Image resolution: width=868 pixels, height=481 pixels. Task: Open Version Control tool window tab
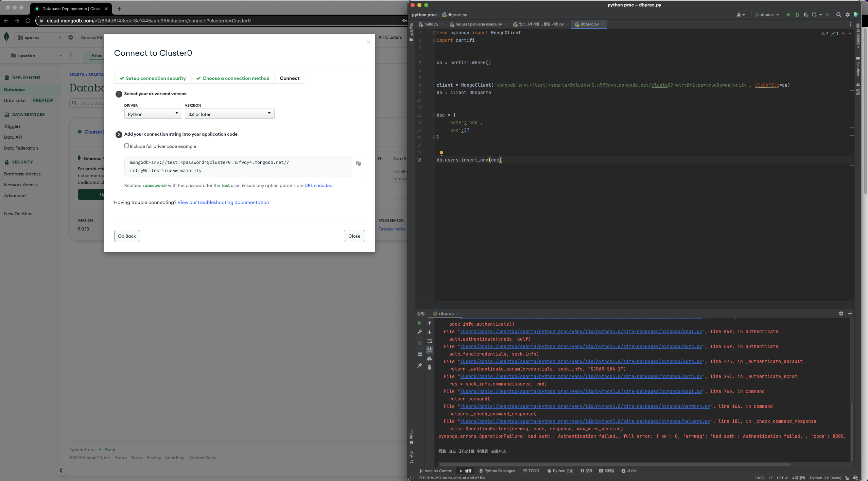coord(435,471)
